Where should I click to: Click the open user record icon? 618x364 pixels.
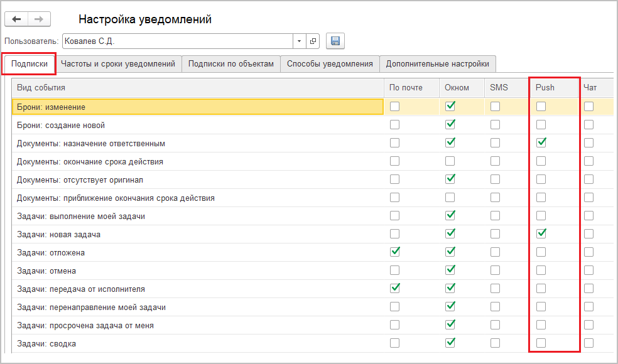(x=313, y=41)
